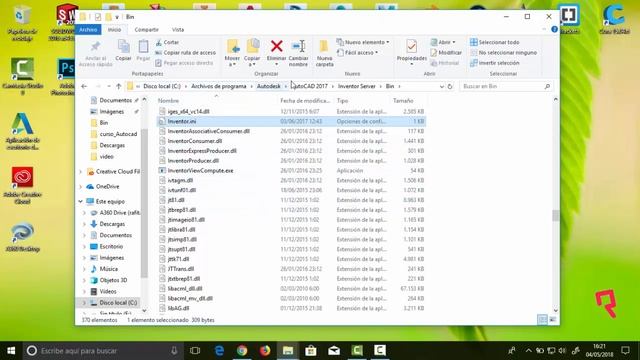The width and height of the screenshot is (640, 360).
Task: Click Copiar ruta de acceso
Action: pyautogui.click(x=186, y=53)
